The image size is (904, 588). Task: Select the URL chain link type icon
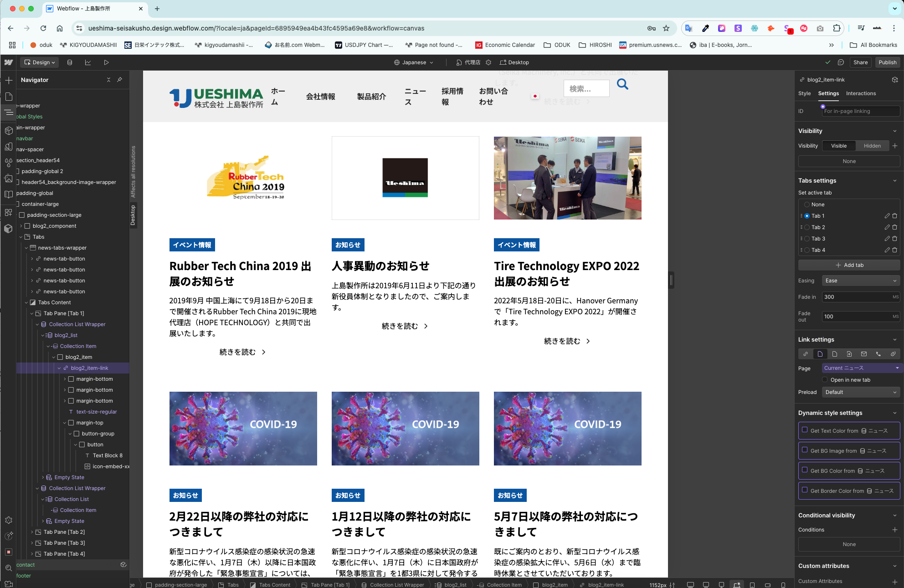pyautogui.click(x=806, y=354)
